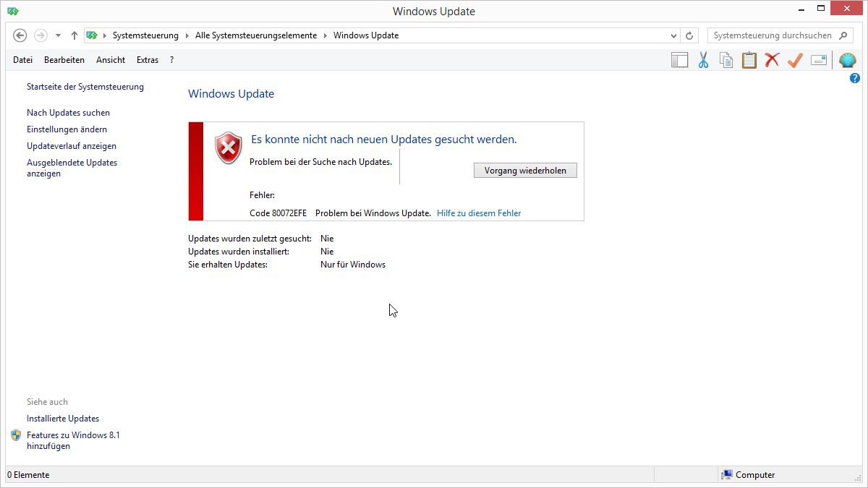Click the back navigation arrow
Viewport: 868px width, 488px height.
pyautogui.click(x=20, y=35)
